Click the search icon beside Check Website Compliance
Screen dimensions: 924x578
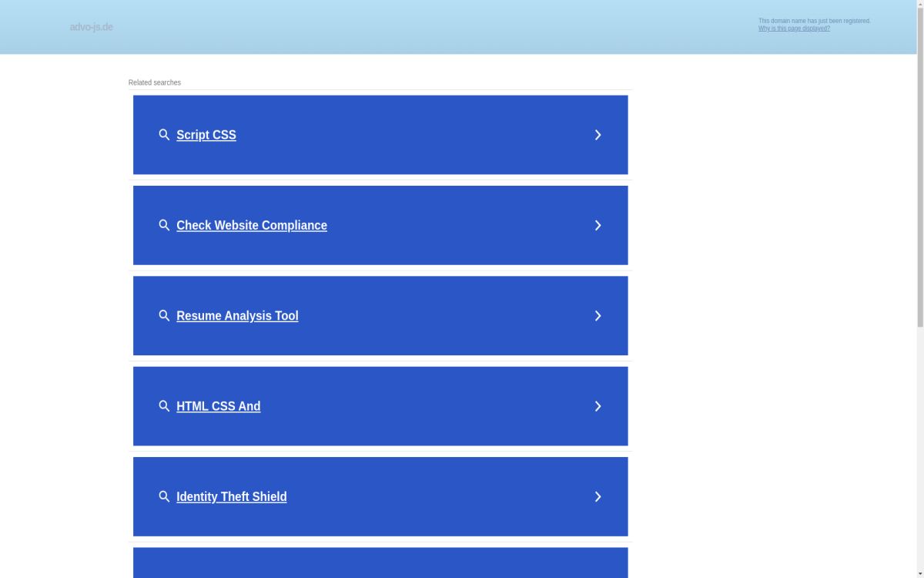point(164,225)
